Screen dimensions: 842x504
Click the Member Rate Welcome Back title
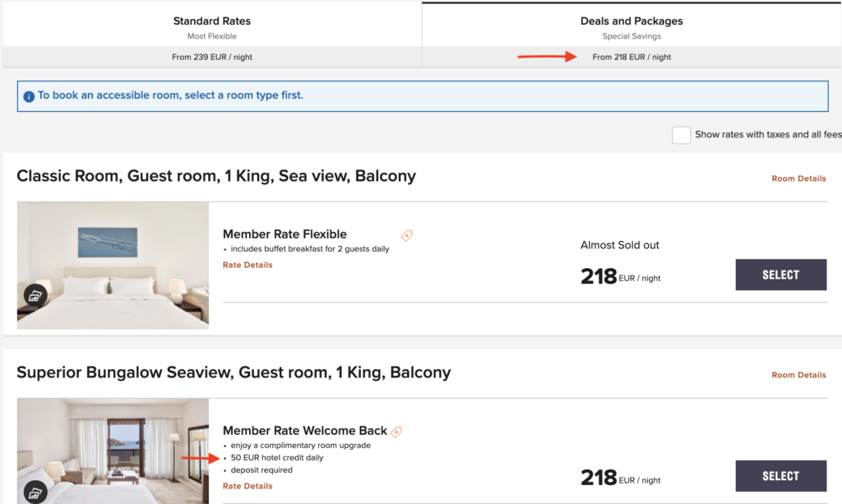click(x=304, y=431)
